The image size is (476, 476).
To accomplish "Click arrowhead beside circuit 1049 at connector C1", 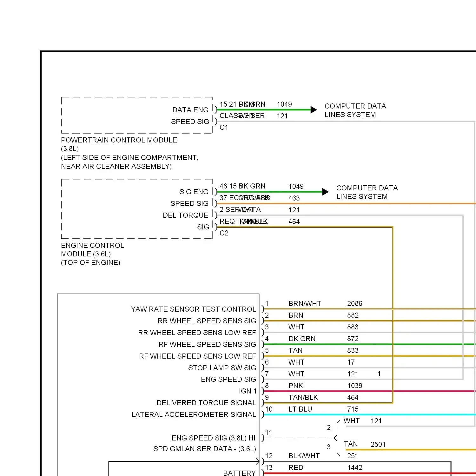I will [x=314, y=110].
